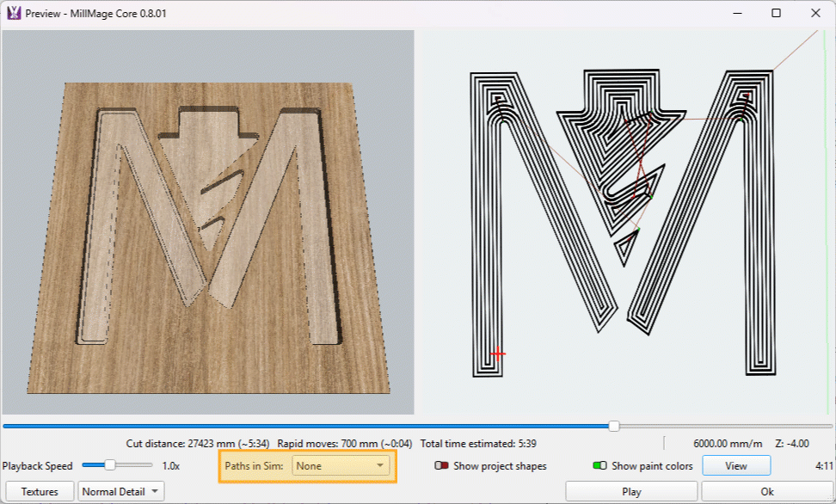
Task: Click the red crosshair tool position marker
Action: click(497, 353)
